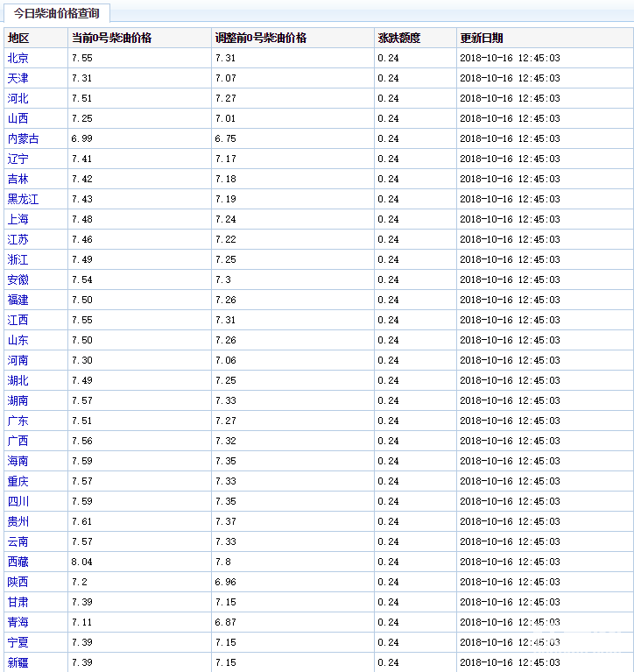This screenshot has height=672, width=634.
Task: Open the 吉林 region link
Action: [x=18, y=179]
